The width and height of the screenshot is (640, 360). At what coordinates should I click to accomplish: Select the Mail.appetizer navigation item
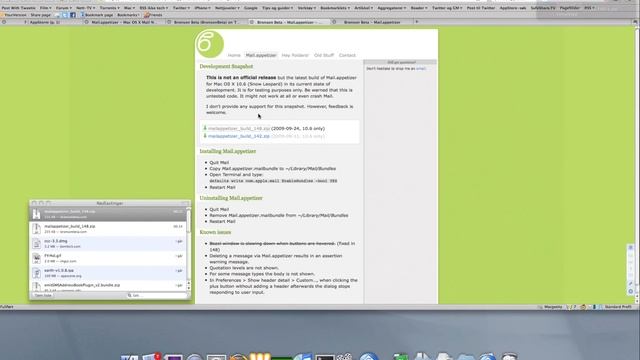coord(261,55)
